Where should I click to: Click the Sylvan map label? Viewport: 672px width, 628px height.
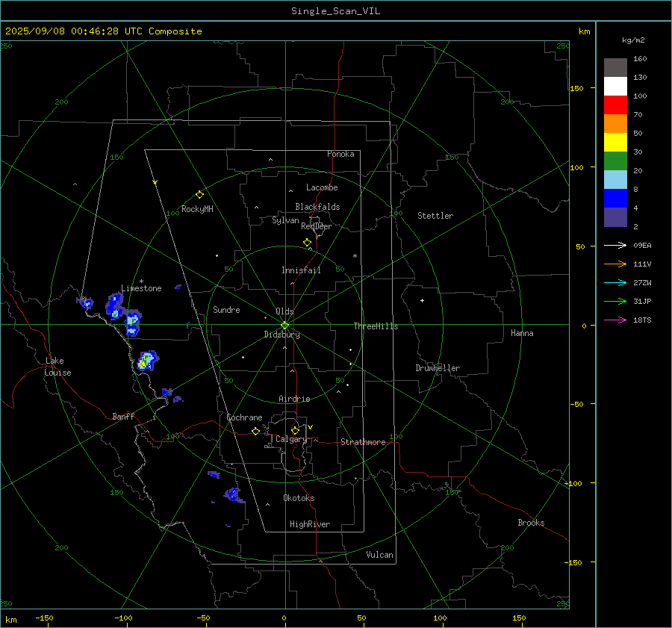tap(285, 220)
